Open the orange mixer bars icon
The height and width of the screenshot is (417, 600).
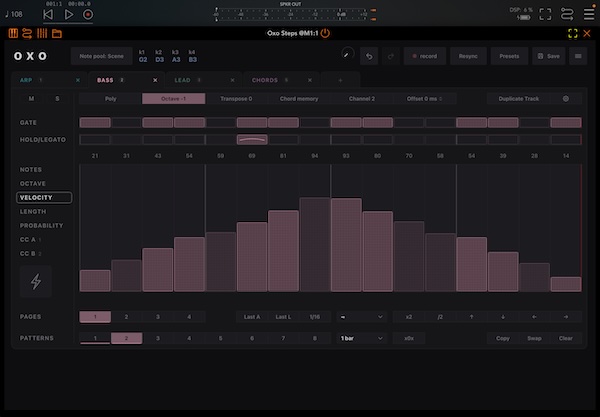42,33
